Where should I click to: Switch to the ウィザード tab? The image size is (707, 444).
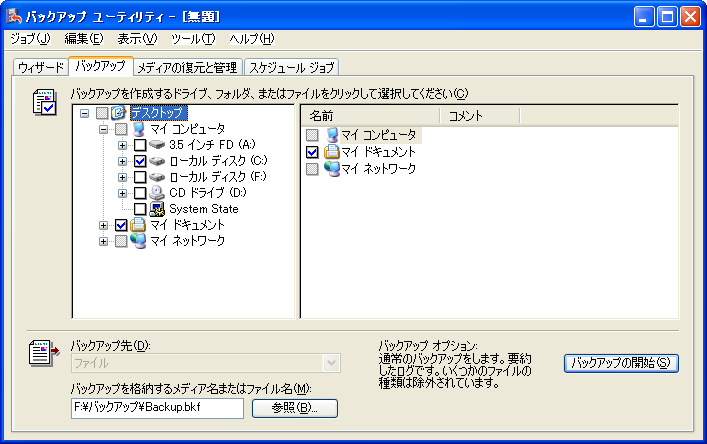41,67
